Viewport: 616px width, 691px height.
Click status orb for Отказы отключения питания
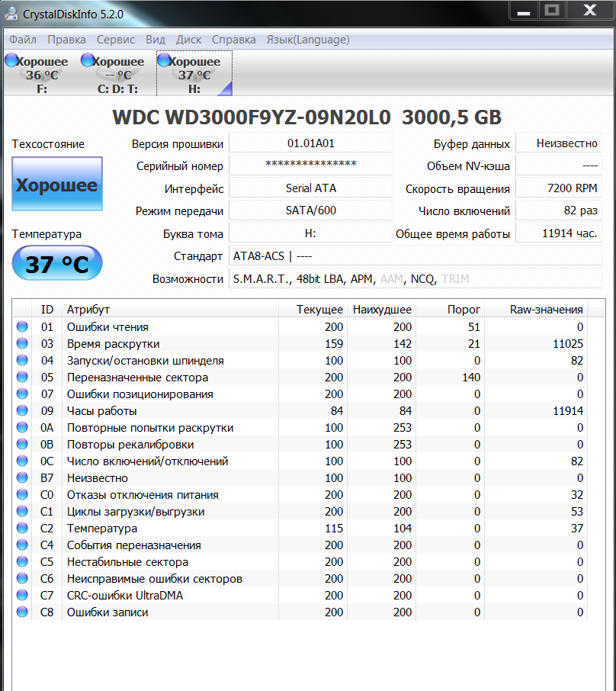point(22,494)
